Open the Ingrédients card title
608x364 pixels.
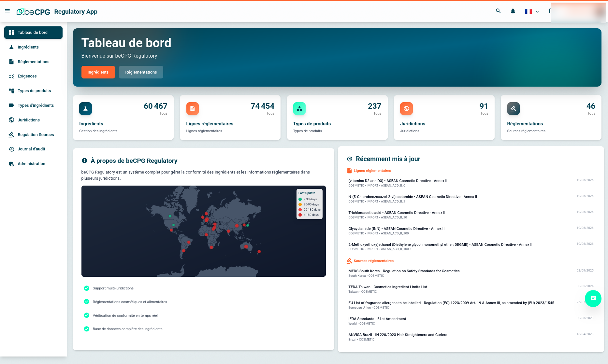point(91,124)
